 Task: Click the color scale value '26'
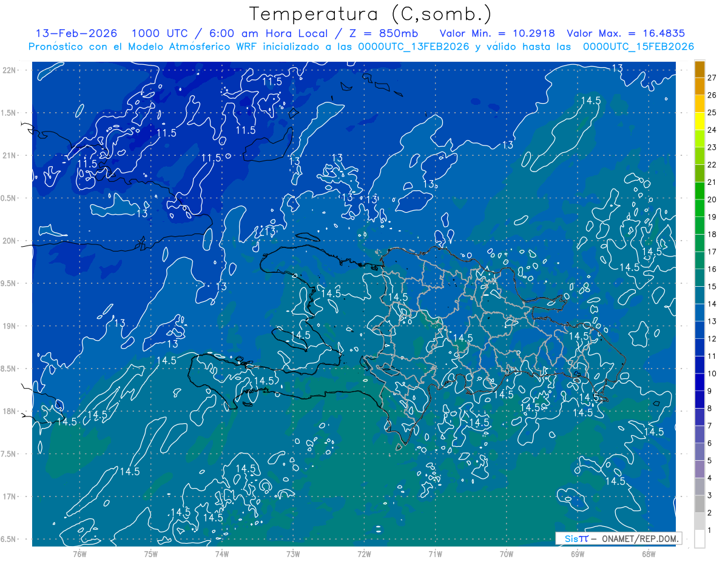coord(712,95)
